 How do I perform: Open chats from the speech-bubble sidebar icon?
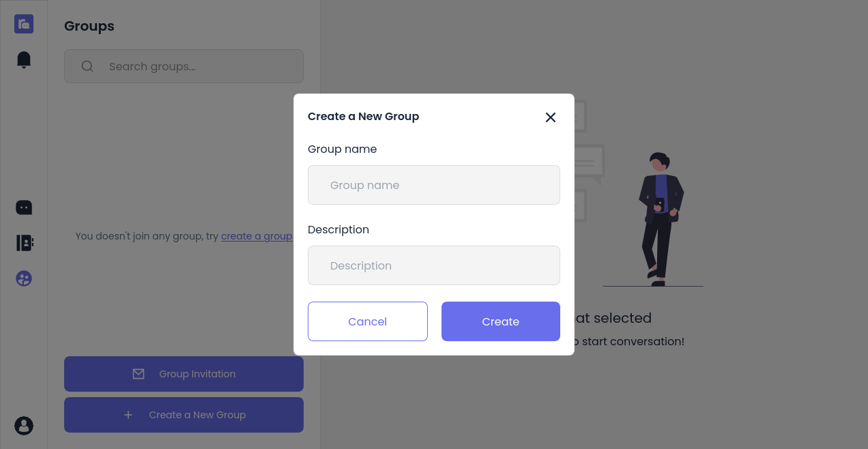point(24,207)
